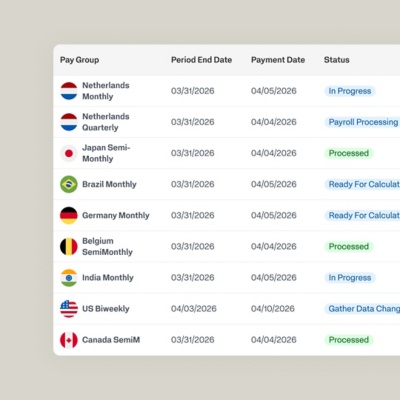Open the US Biweekly pay group
The height and width of the screenshot is (400, 400).
coord(106,309)
